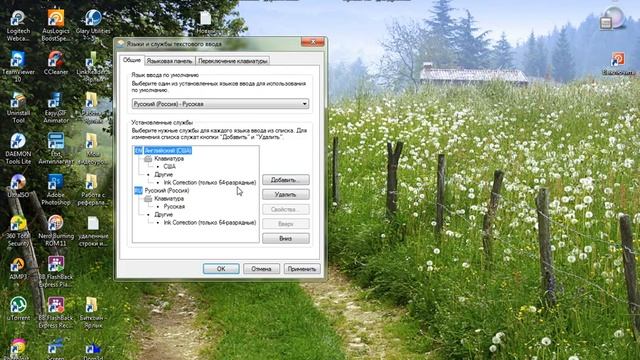Select the Etxt Антиплагиат shortcut
The image size is (640, 360).
[x=56, y=149]
